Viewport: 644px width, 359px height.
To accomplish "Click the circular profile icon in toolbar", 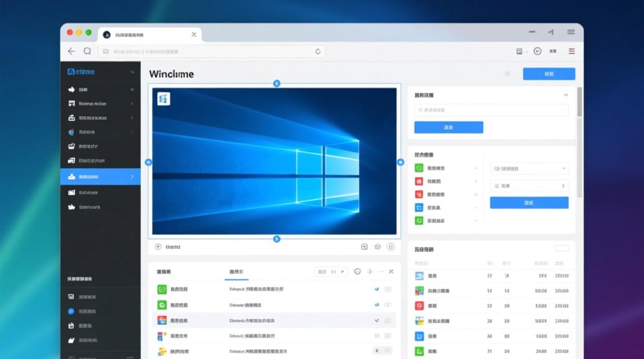I will coord(537,51).
